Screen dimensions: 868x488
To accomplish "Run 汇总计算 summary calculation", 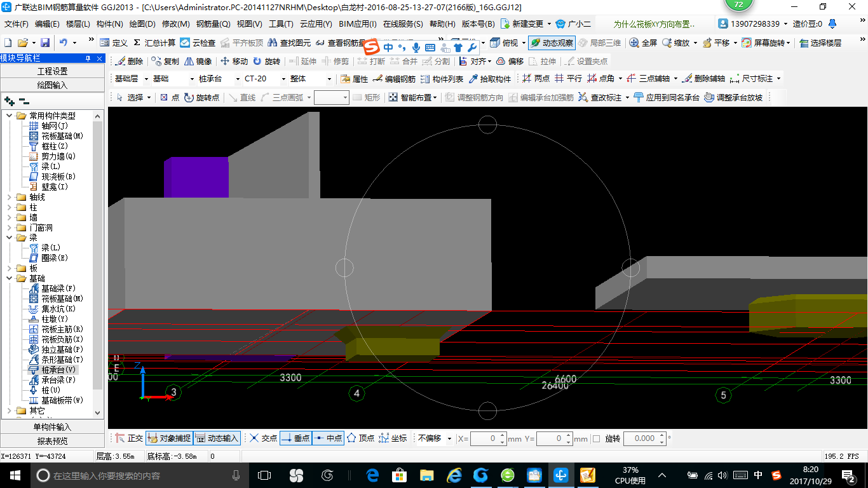I will pos(154,43).
